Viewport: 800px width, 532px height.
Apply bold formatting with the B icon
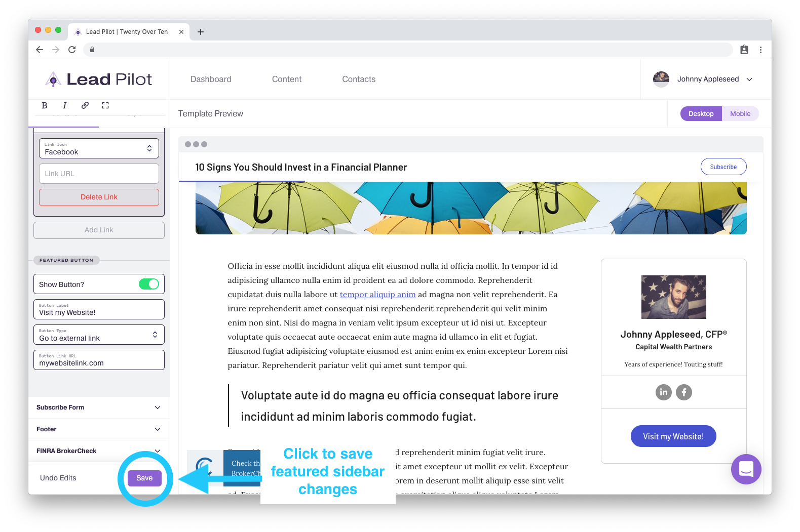pyautogui.click(x=45, y=105)
